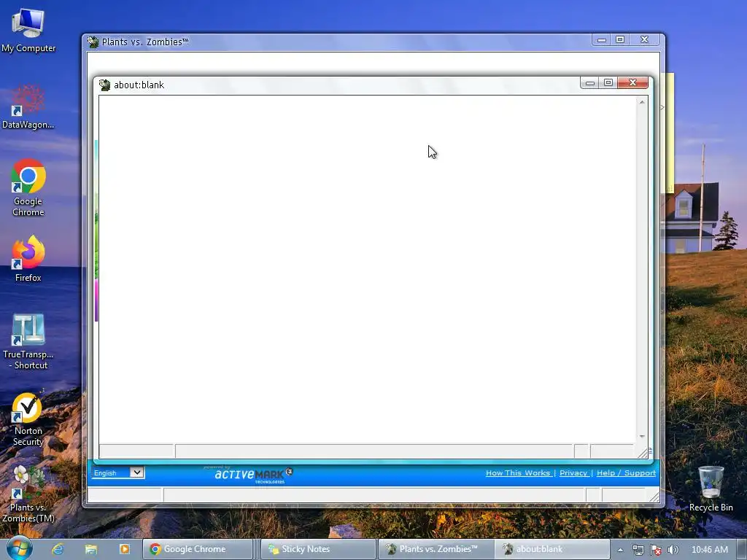This screenshot has height=560, width=747.
Task: Launch Google Chrome from desktop icon
Action: click(28, 188)
